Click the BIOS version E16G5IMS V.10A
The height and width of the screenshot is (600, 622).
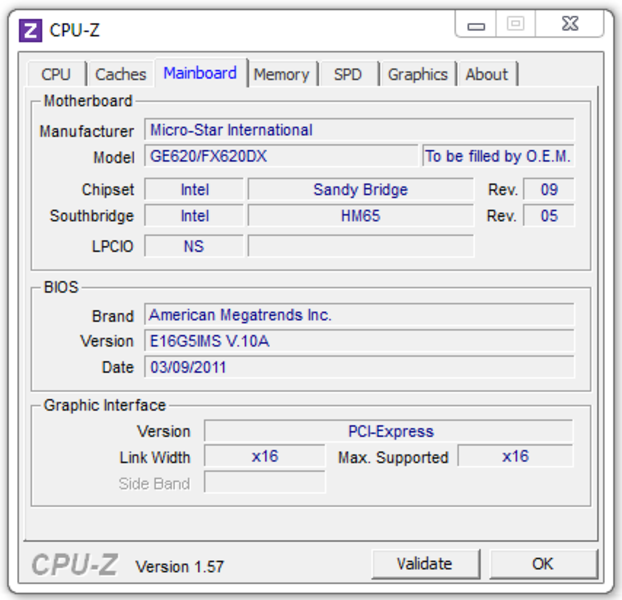pyautogui.click(x=359, y=341)
